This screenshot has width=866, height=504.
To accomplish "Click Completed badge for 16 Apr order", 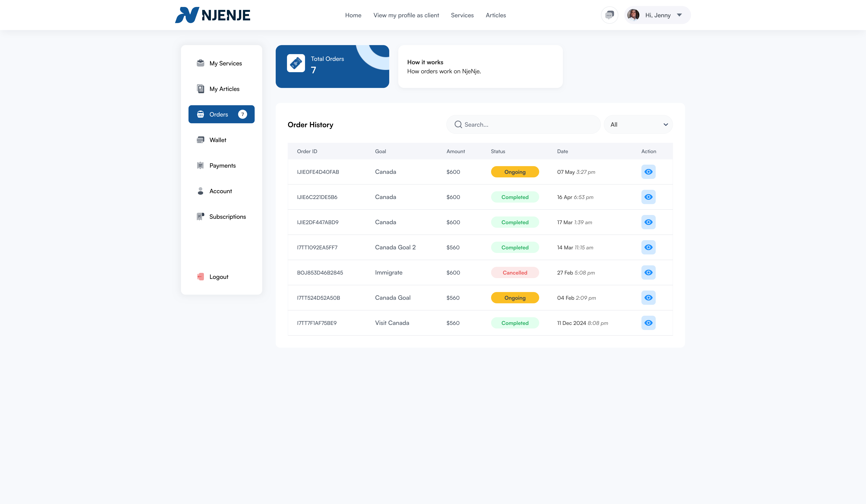I will coord(515,197).
